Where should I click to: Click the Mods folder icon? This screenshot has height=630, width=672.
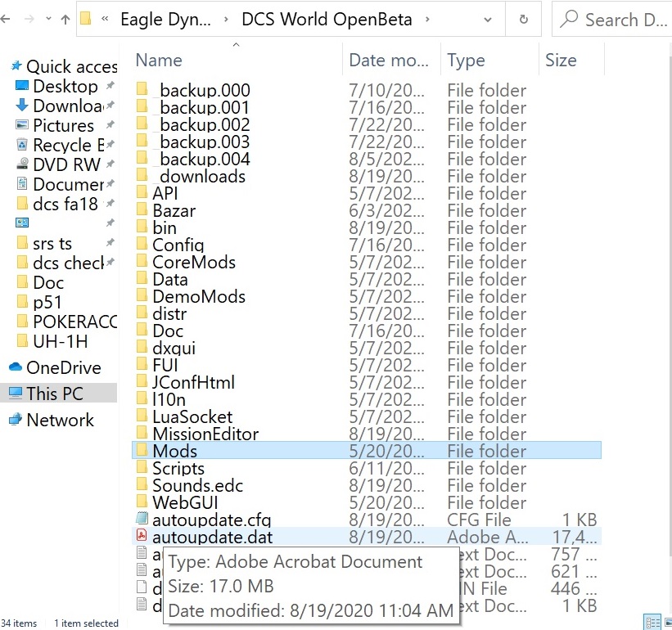click(x=142, y=449)
